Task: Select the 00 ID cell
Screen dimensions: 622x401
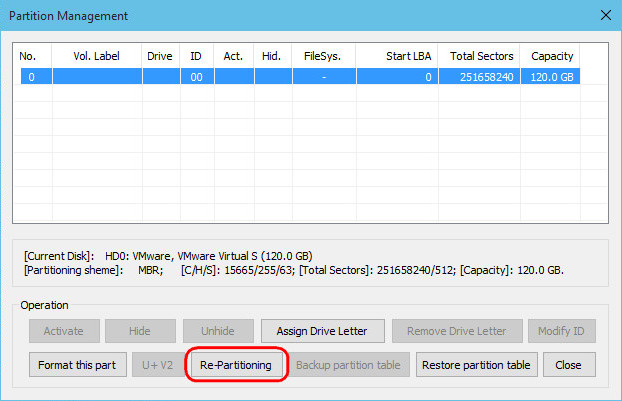Action: pos(197,77)
